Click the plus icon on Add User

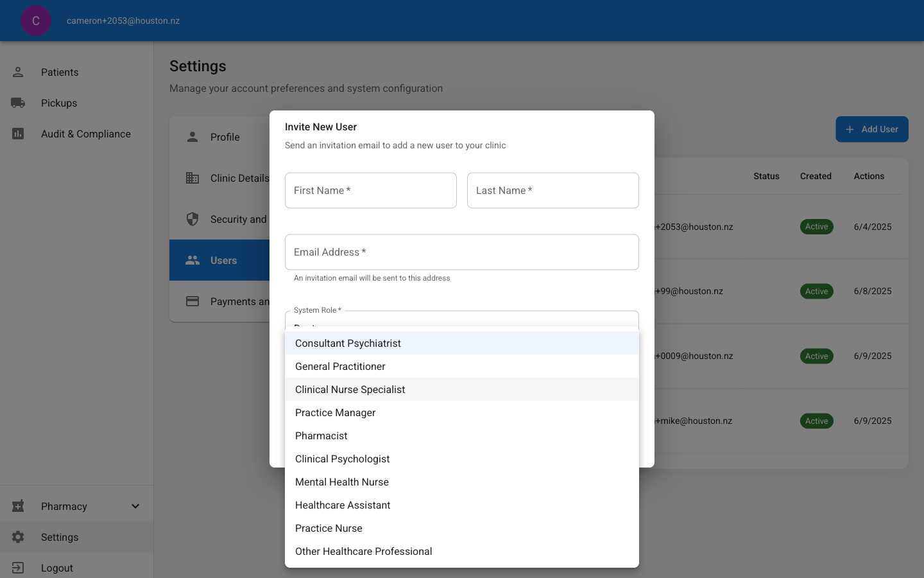(850, 129)
